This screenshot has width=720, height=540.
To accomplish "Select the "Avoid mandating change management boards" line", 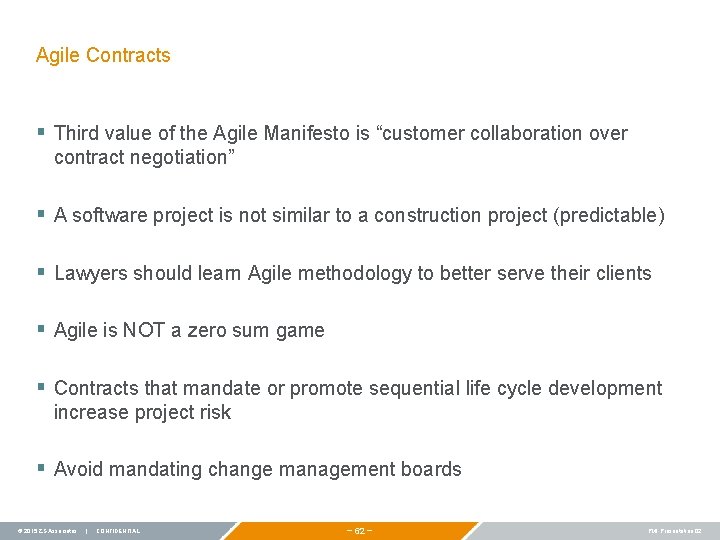I will coord(257,469).
